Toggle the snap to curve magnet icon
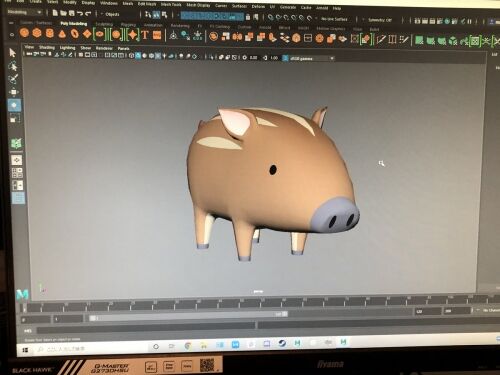 [x=278, y=17]
